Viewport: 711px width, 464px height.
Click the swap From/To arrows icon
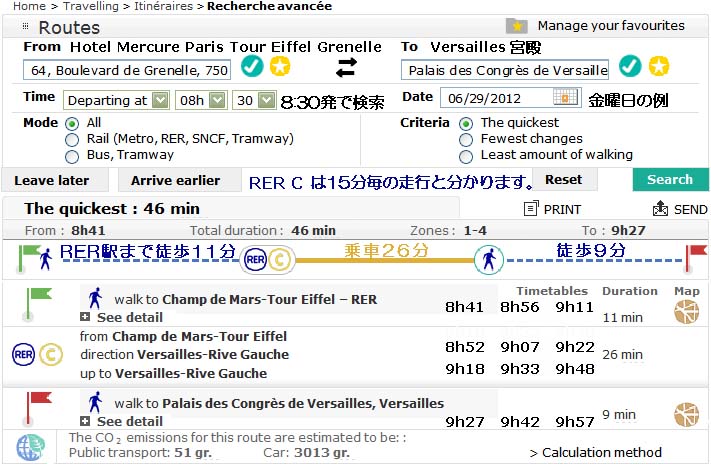[346, 68]
